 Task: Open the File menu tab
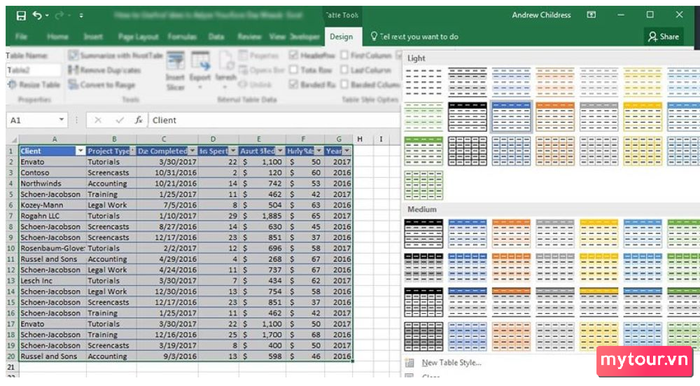pos(21,37)
